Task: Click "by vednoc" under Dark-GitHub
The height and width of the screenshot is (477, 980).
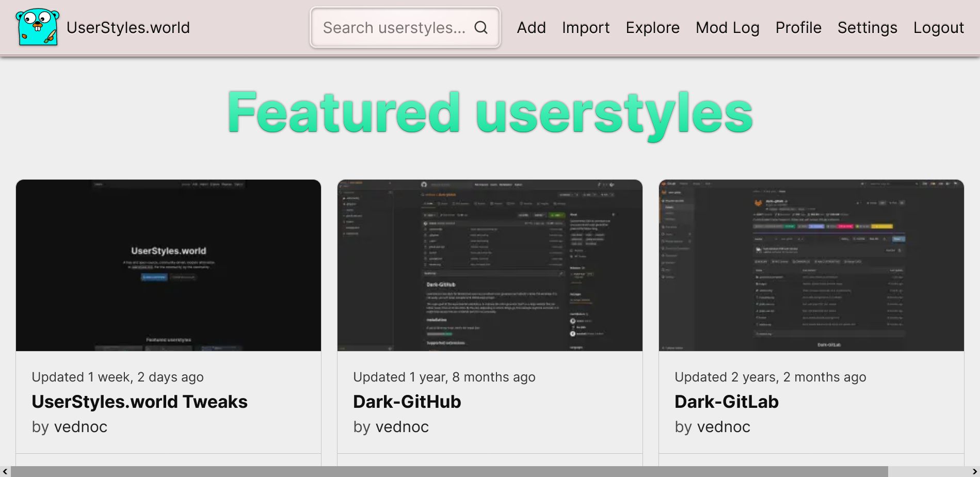Action: tap(391, 427)
